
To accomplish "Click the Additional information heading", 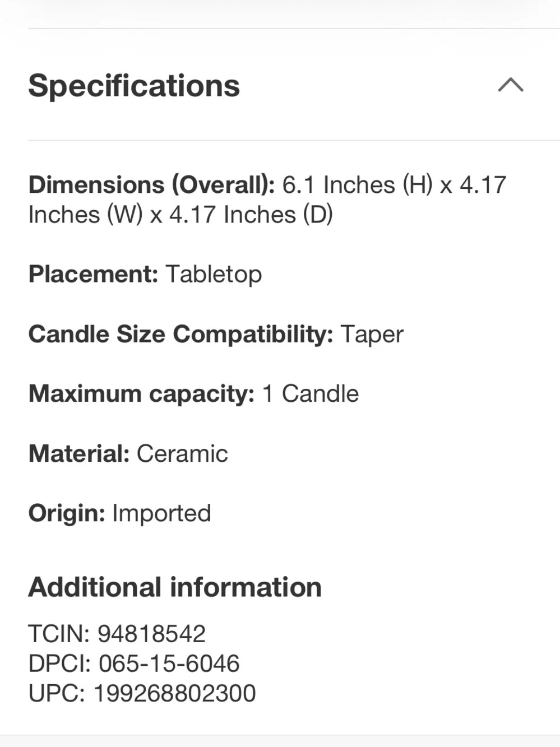I will (x=175, y=587).
